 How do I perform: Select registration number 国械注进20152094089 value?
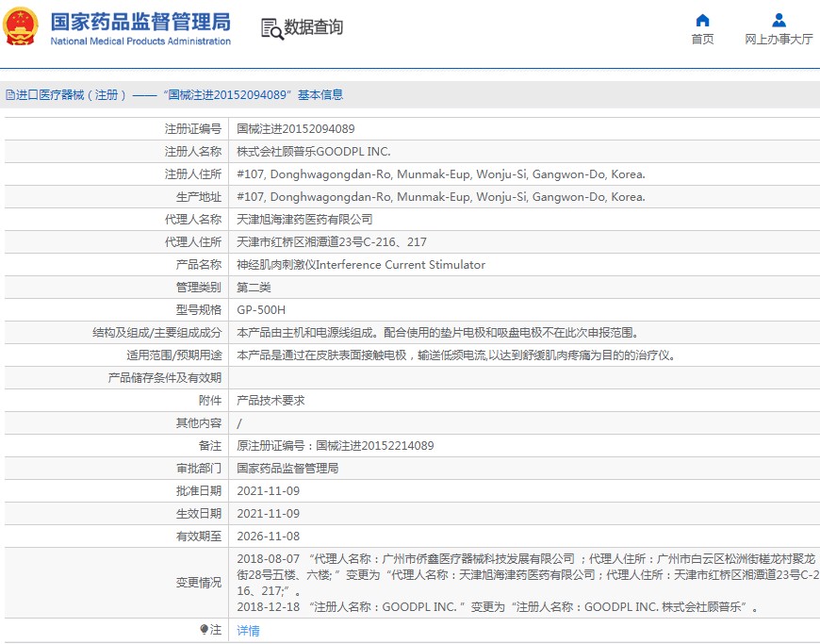295,129
